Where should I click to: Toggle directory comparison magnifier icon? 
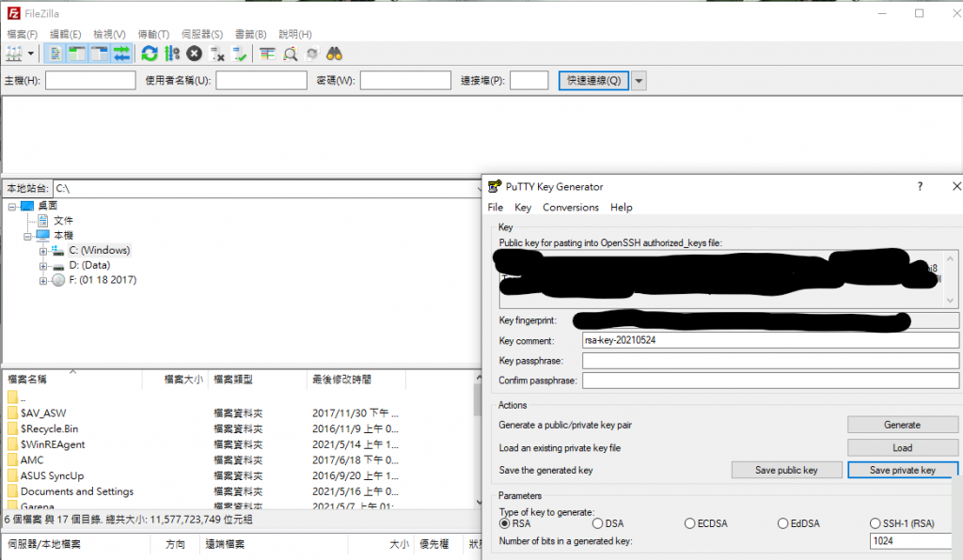(290, 54)
